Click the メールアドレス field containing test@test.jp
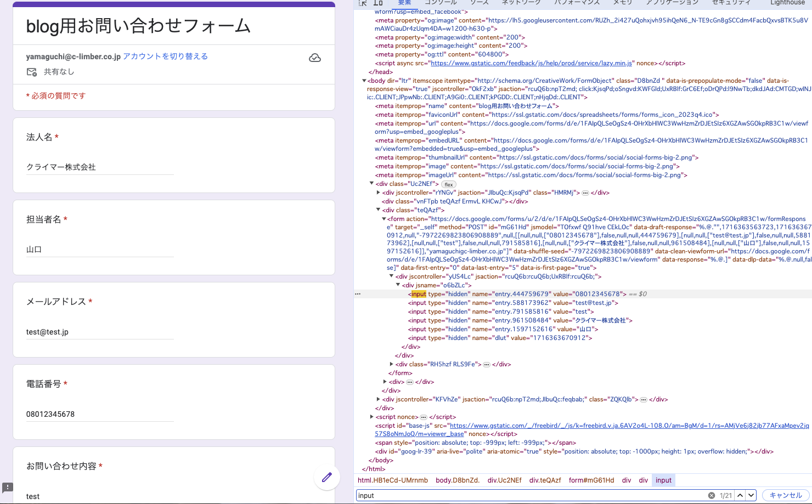The height and width of the screenshot is (504, 812). coord(100,332)
